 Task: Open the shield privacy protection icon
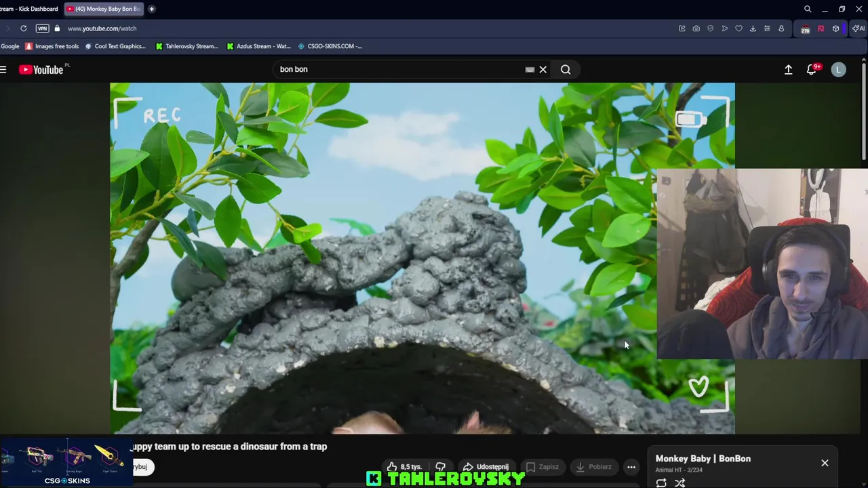click(x=711, y=28)
